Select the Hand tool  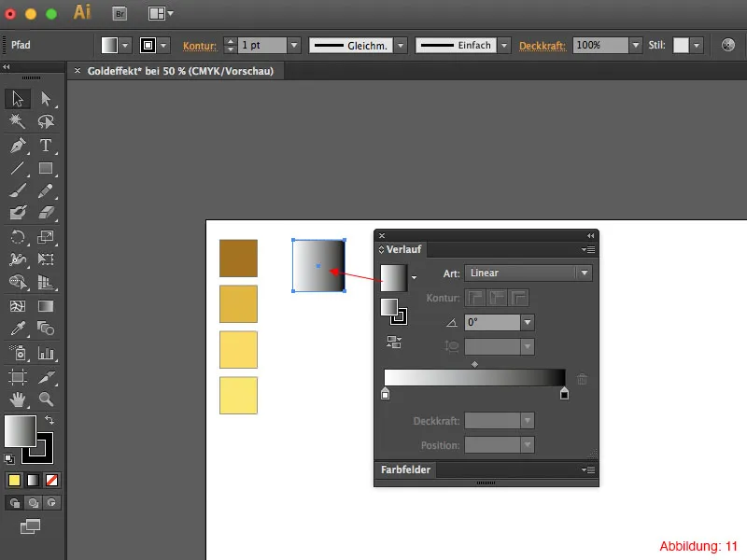pos(18,399)
